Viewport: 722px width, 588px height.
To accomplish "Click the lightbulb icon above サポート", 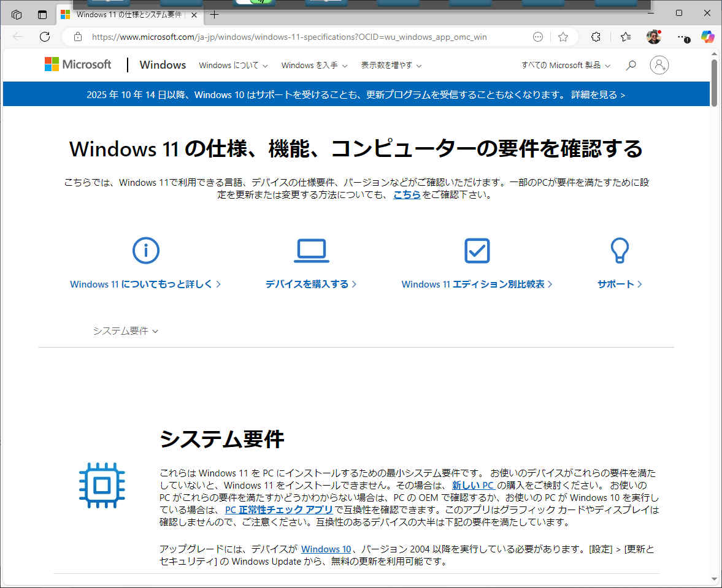I will [x=619, y=250].
